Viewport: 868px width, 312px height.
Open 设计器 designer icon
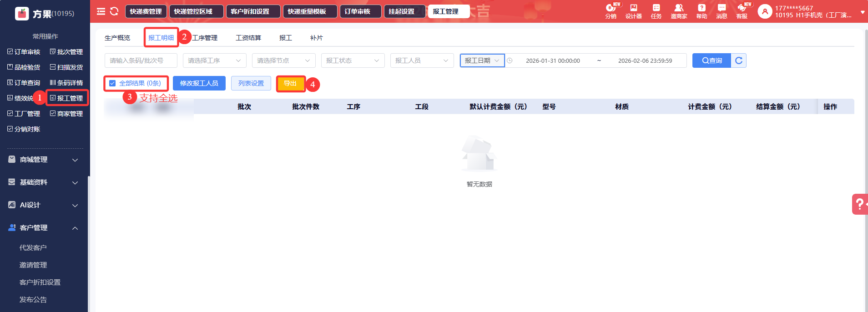point(633,11)
